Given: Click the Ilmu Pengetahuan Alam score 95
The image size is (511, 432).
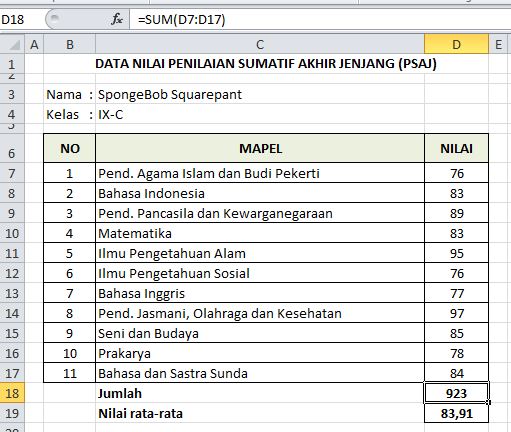Looking at the screenshot, I should click(x=456, y=253).
